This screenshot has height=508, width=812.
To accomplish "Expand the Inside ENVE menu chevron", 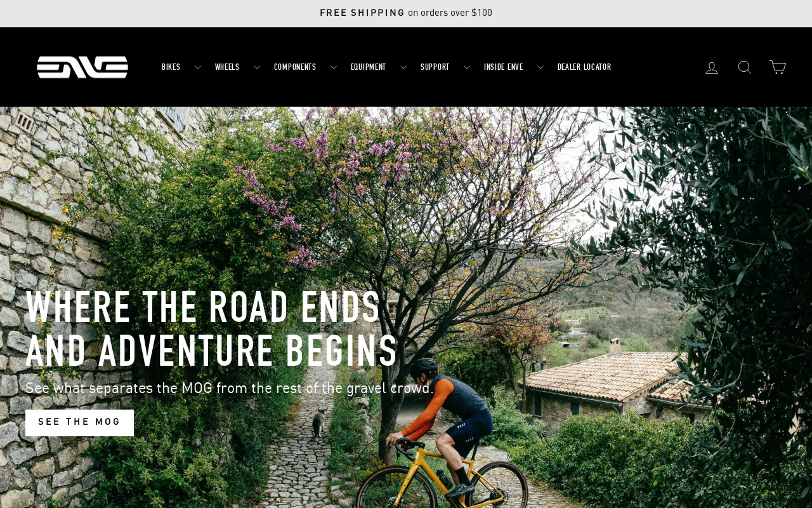I will point(540,67).
